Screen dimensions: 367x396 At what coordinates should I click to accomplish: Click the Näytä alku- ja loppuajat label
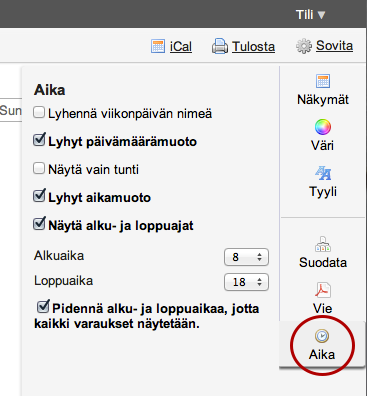121,226
